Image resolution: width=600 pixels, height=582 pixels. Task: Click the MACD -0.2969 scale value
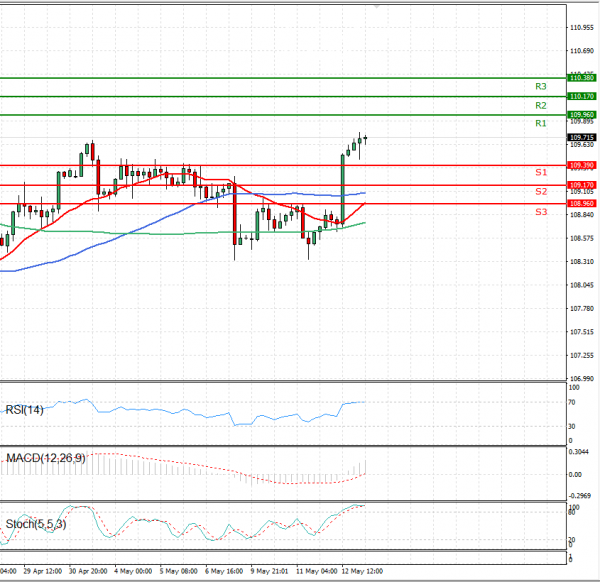(x=580, y=496)
